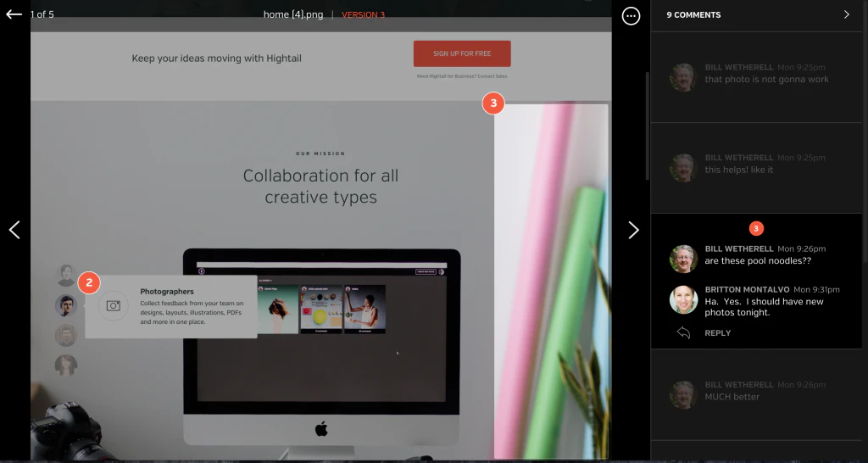Click the Photographers heading in the card
This screenshot has height=463, width=868.
(x=167, y=292)
